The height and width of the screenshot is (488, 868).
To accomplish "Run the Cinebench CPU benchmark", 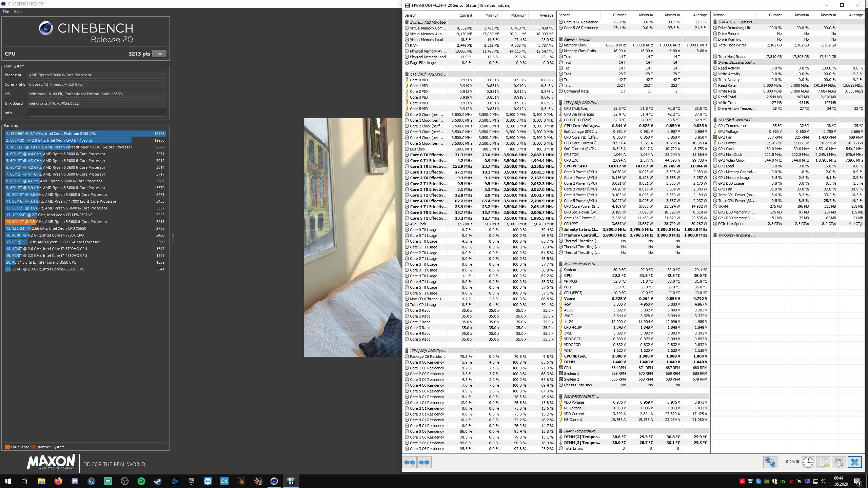I will coord(159,54).
